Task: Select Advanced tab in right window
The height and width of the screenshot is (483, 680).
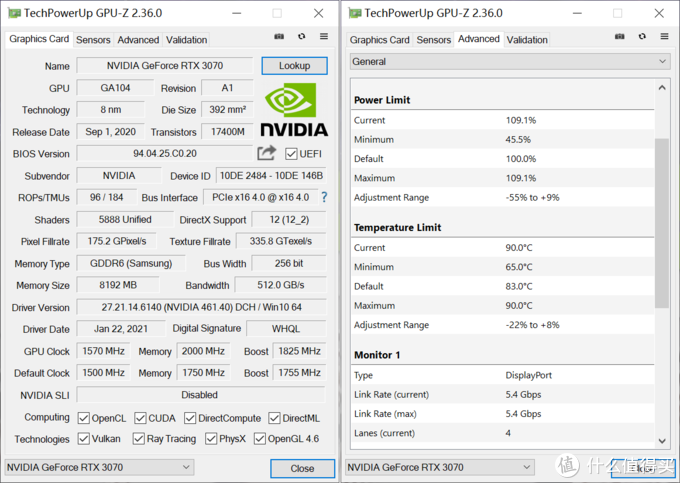Action: point(479,39)
